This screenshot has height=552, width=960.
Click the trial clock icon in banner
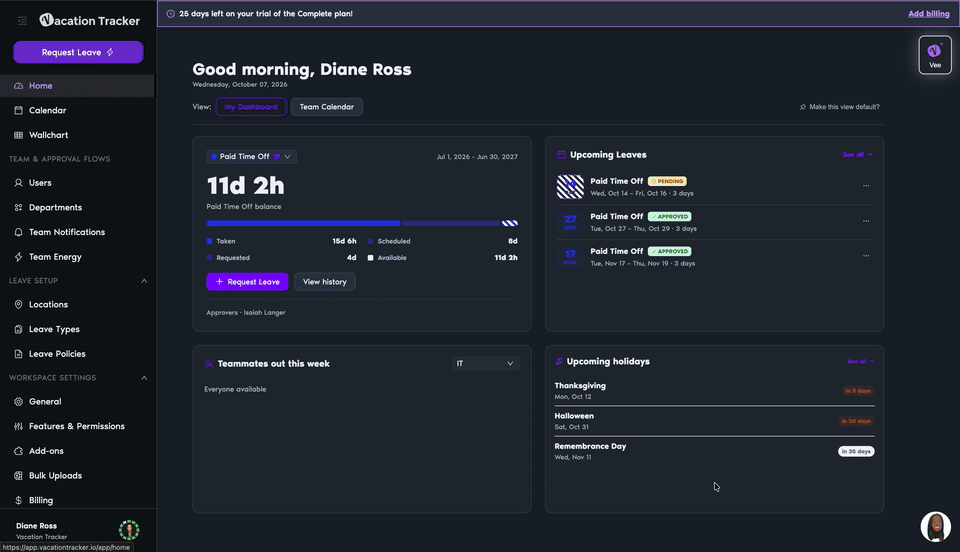coord(170,13)
